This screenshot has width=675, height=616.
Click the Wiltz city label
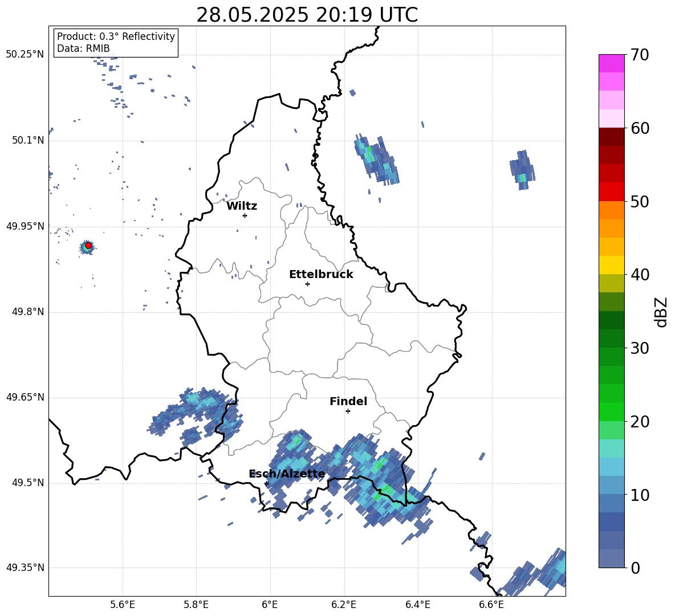tap(242, 206)
